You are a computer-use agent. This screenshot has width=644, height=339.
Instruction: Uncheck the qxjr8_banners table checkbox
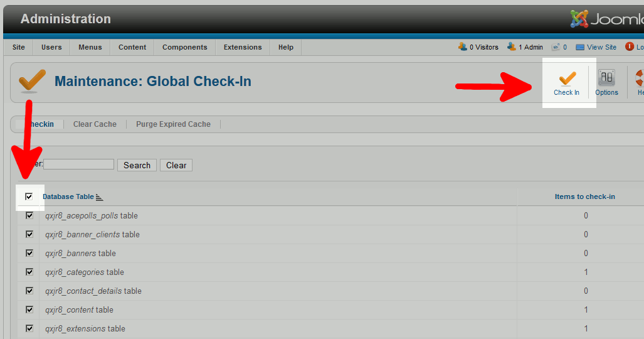tap(29, 252)
